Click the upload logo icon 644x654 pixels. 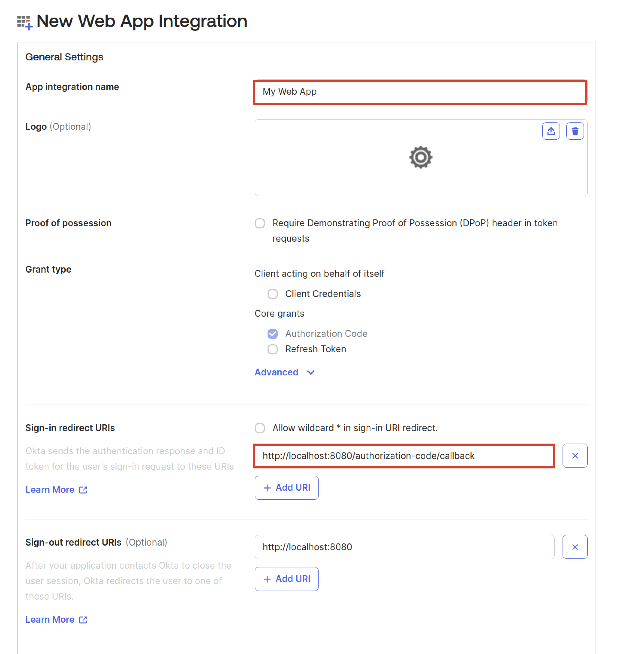coord(551,131)
